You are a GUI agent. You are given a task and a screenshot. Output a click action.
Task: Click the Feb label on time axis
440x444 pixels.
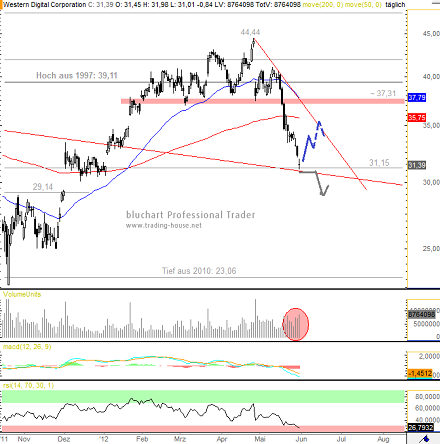pyautogui.click(x=142, y=439)
